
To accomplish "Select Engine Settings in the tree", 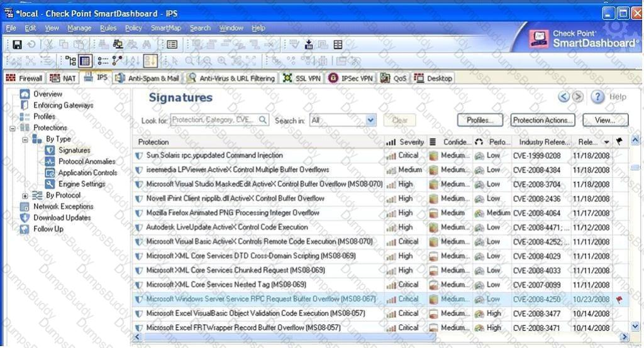I will tap(82, 184).
